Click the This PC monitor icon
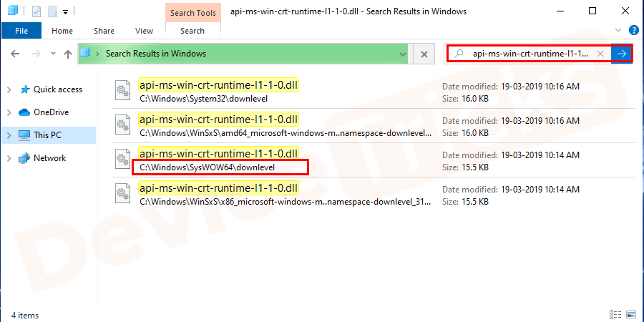This screenshot has height=322, width=644. (24, 135)
